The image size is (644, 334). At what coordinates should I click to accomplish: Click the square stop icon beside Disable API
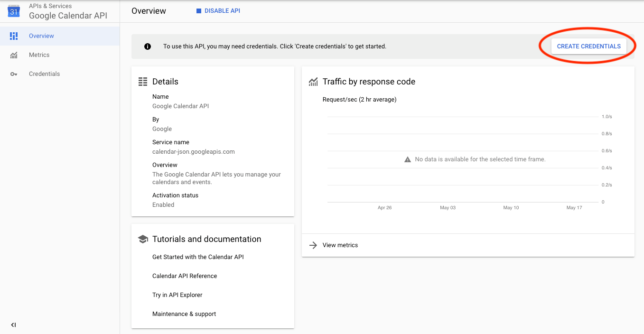(x=199, y=11)
